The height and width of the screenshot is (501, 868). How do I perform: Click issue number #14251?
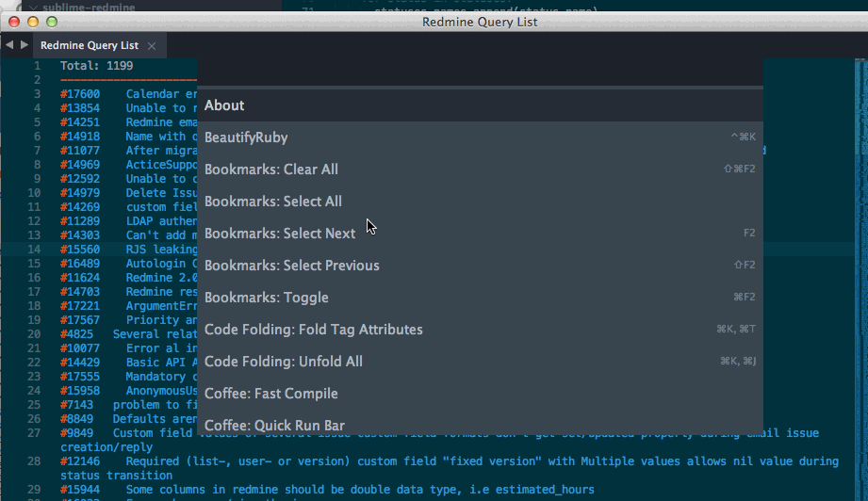pyautogui.click(x=80, y=122)
